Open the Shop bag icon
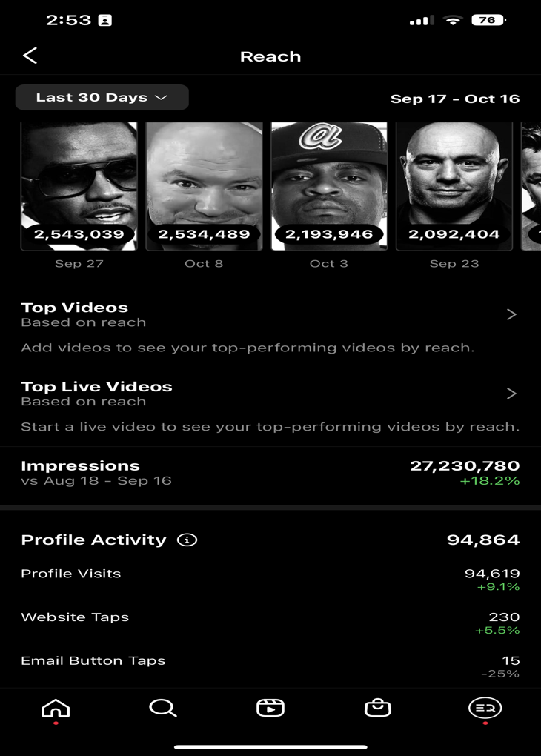 point(377,708)
